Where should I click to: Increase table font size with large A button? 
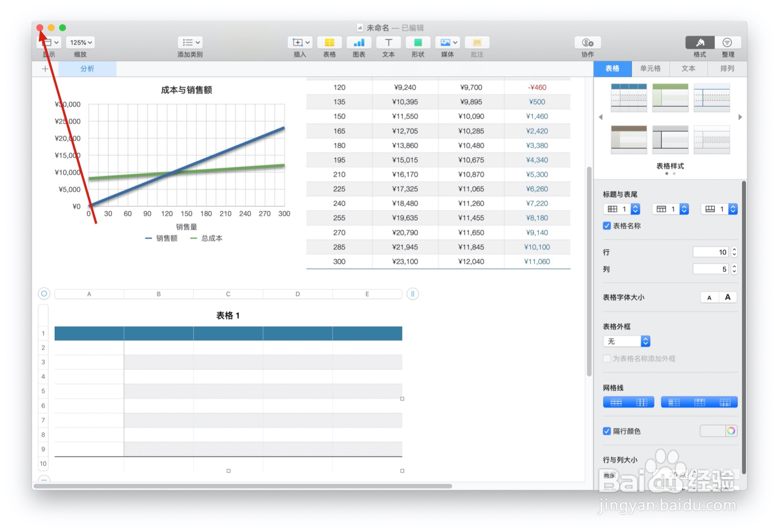pyautogui.click(x=727, y=297)
